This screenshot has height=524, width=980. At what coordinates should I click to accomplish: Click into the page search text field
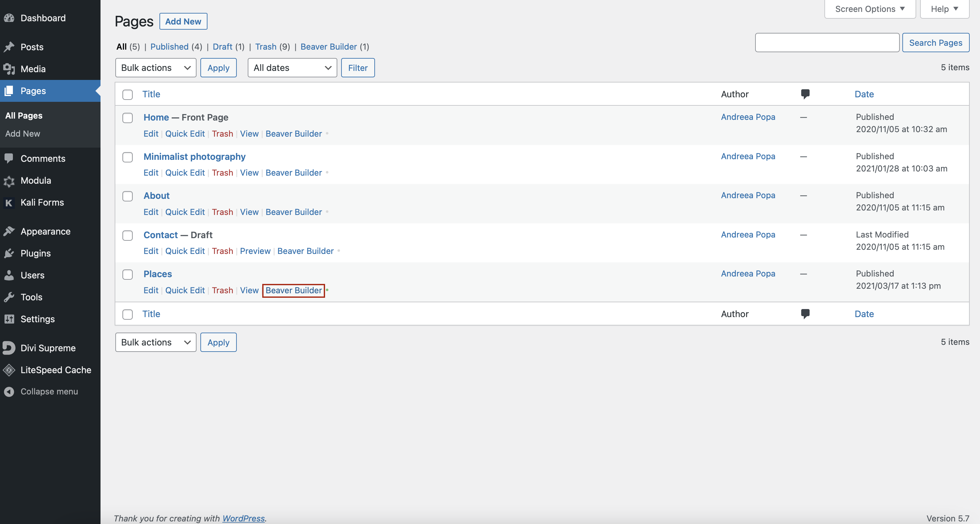[x=827, y=43]
